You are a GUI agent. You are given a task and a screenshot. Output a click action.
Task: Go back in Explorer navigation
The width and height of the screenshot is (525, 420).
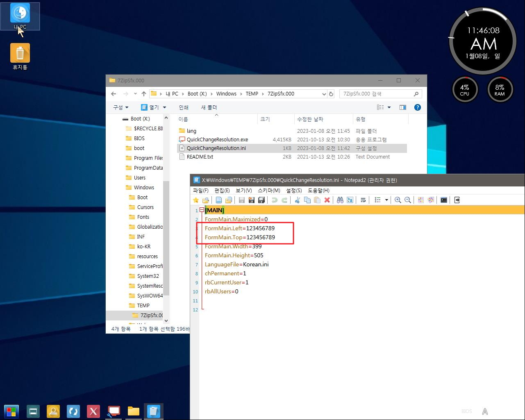(114, 94)
